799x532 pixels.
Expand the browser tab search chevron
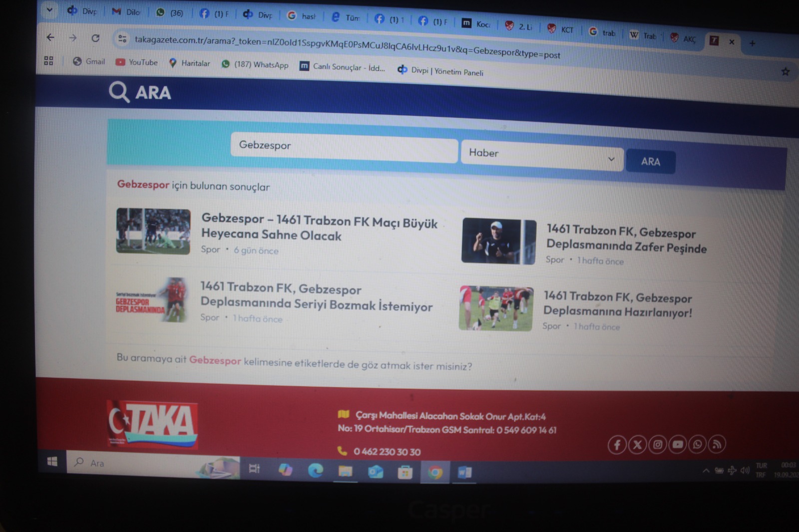(x=49, y=9)
